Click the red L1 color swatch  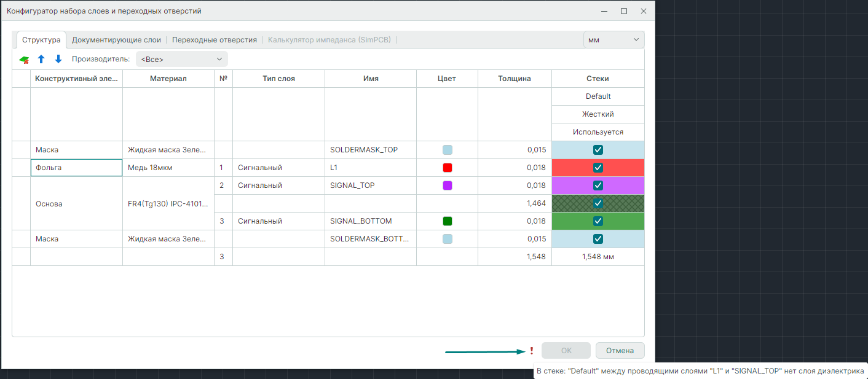447,168
